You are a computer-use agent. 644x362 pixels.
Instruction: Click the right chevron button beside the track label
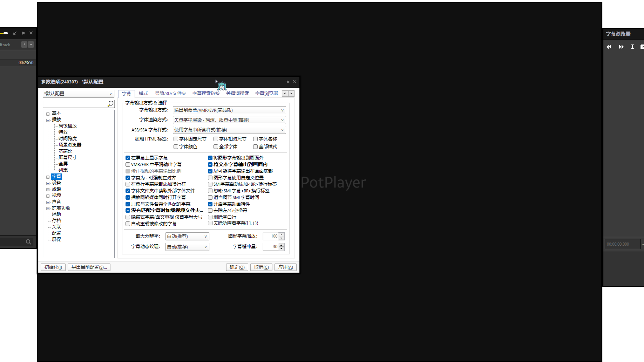[x=24, y=45]
